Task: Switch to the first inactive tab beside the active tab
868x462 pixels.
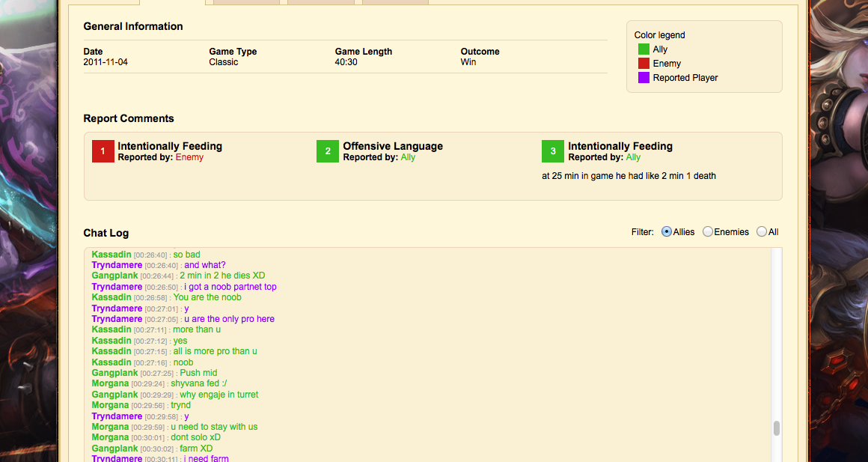Action: (246, 2)
